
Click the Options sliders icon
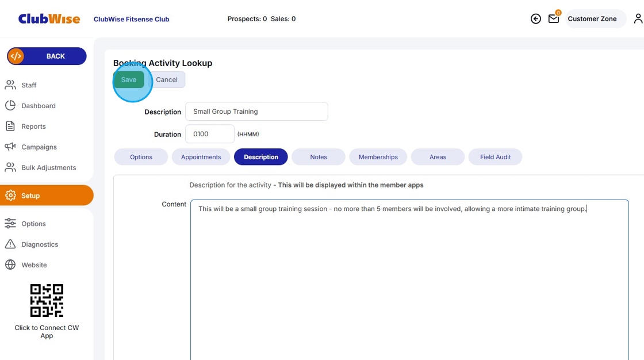10,224
